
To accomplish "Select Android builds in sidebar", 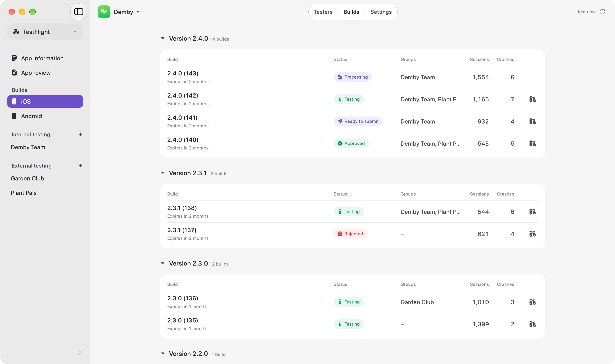I will tap(45, 116).
